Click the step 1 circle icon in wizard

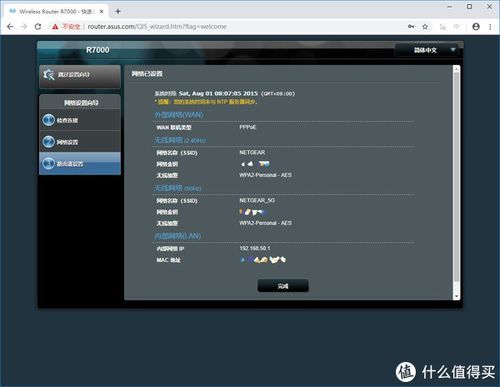[49, 120]
